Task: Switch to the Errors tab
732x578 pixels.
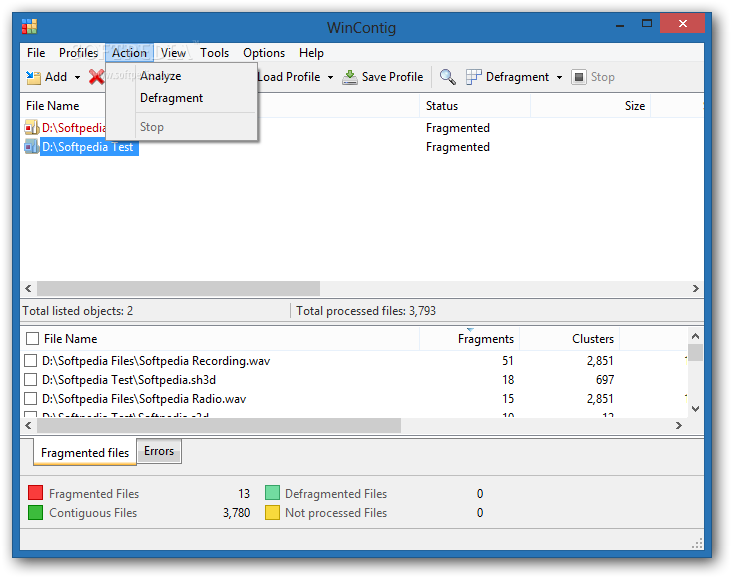Action: pos(159,451)
